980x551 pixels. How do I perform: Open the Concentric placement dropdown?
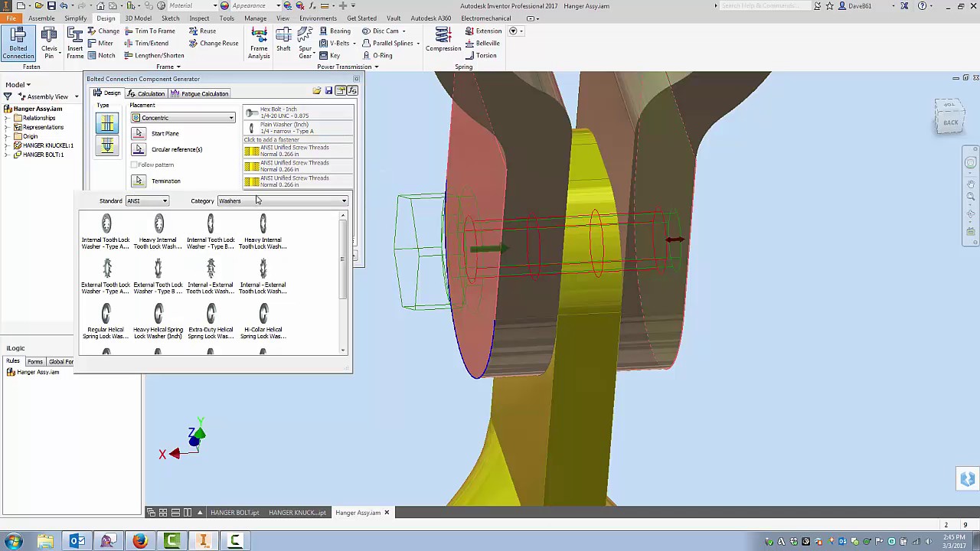point(183,118)
